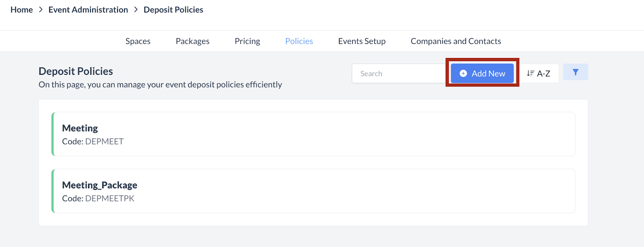Click the plus icon on Add New
The height and width of the screenshot is (247, 644).
pyautogui.click(x=463, y=73)
